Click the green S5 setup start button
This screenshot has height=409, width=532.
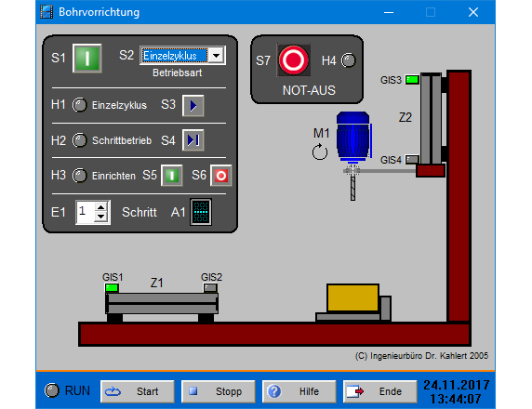click(x=172, y=176)
